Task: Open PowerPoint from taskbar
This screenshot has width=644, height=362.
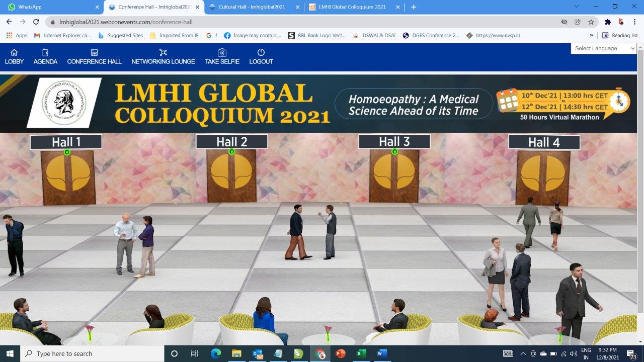Action: (x=341, y=353)
